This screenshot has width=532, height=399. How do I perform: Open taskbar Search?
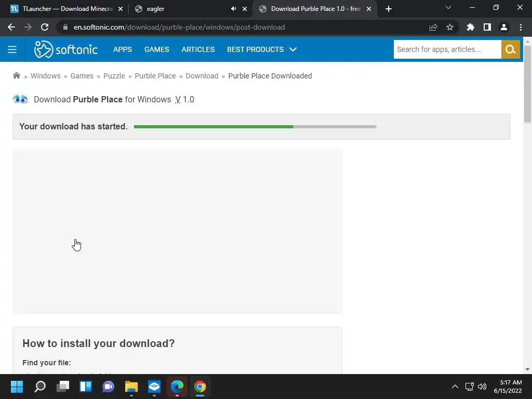tap(40, 387)
